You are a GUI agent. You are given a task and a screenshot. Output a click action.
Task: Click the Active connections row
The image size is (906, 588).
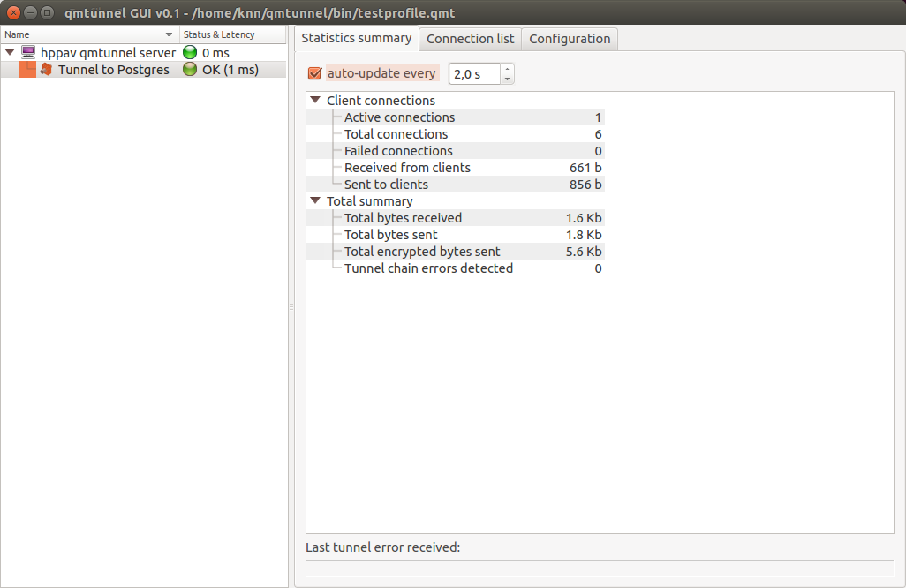(x=456, y=117)
